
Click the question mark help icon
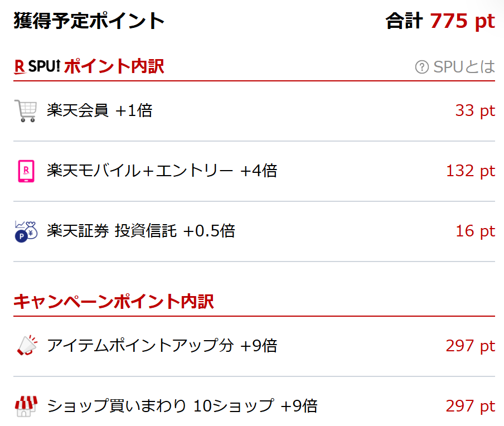pos(421,67)
